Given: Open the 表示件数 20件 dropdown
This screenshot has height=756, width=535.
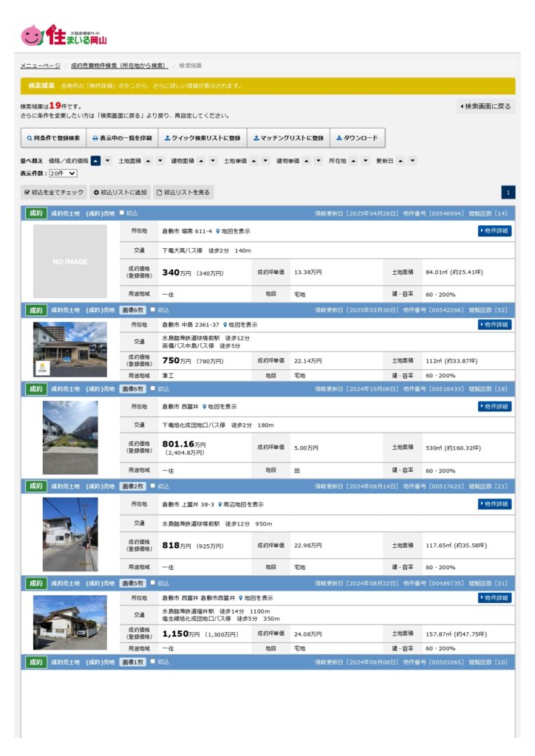Looking at the screenshot, I should pyautogui.click(x=64, y=173).
